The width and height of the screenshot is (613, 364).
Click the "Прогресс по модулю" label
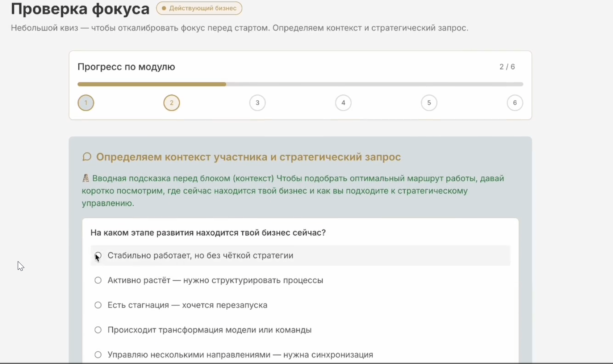(x=126, y=67)
